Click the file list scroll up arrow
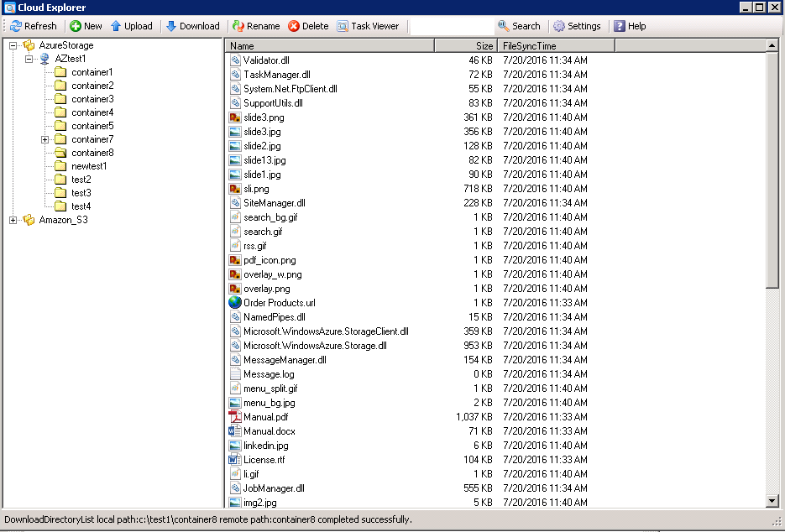 pos(772,45)
